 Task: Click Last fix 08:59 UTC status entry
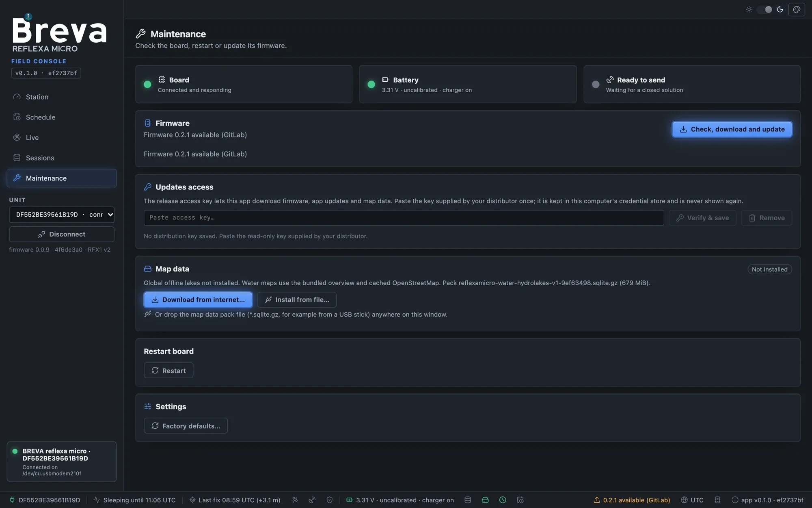(x=235, y=500)
